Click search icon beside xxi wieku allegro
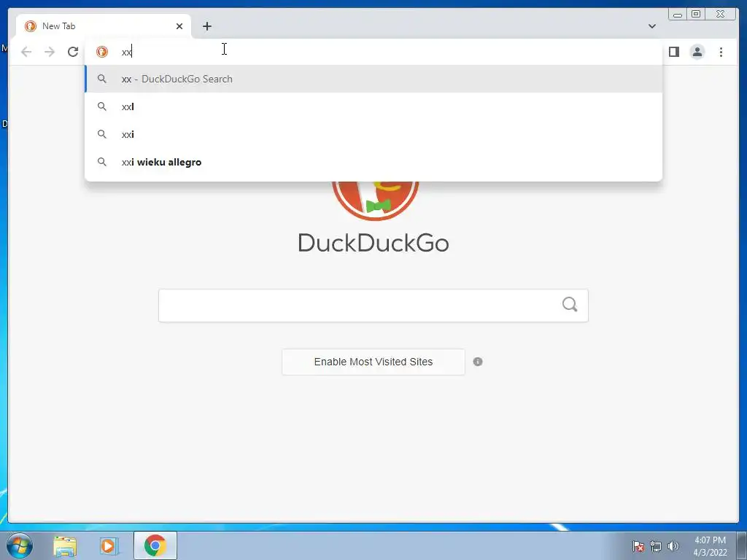Image resolution: width=747 pixels, height=560 pixels. pyautogui.click(x=102, y=162)
